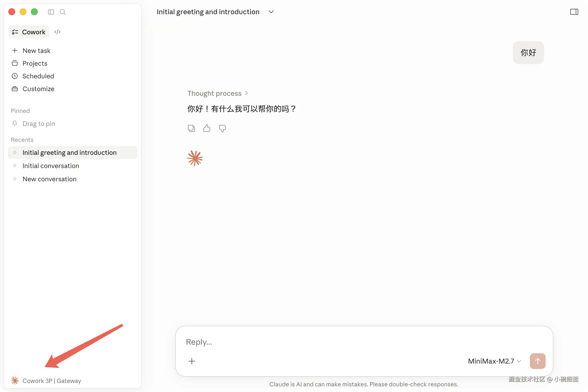This screenshot has width=588, height=392.
Task: Open the Projects section
Action: coord(35,63)
